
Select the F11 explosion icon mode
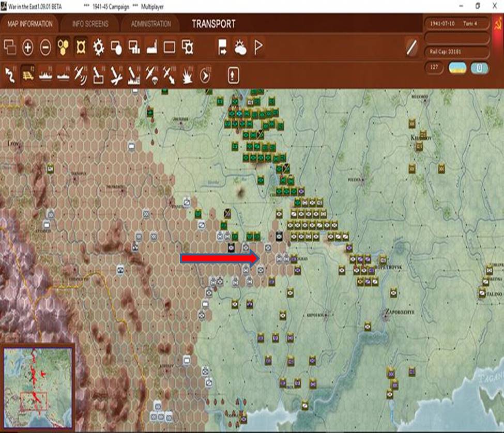[188, 75]
